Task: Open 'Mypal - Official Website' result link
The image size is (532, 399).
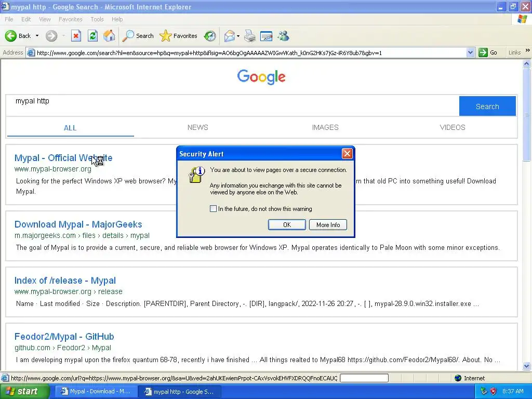Action: click(63, 158)
